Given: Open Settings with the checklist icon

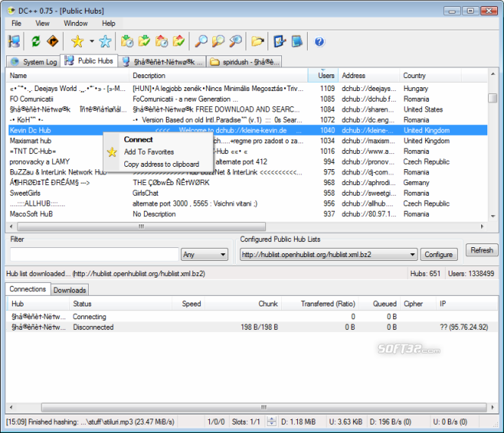Looking at the screenshot, I should coord(280,42).
